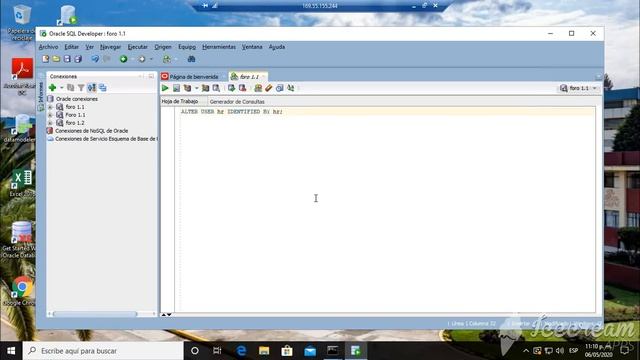Click Conexiones panel horizontal scrollbar

pos(95,314)
